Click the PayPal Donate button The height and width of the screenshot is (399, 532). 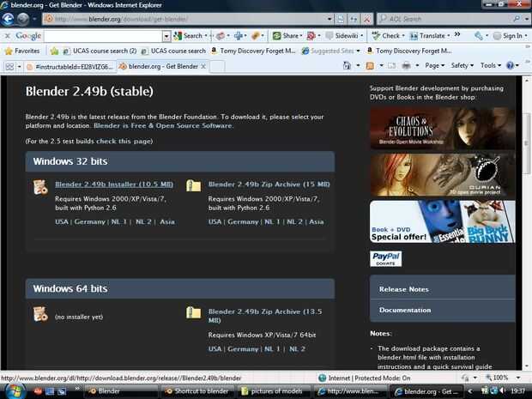pos(386,259)
